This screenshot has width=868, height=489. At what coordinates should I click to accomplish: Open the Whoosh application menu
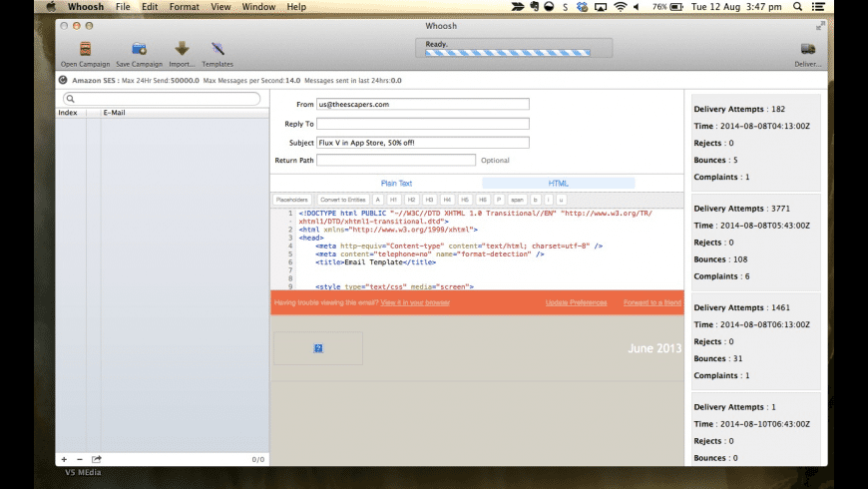click(86, 7)
